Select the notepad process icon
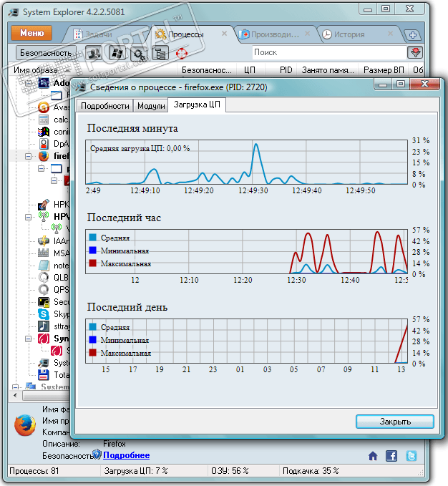448x486 pixels. 44,266
